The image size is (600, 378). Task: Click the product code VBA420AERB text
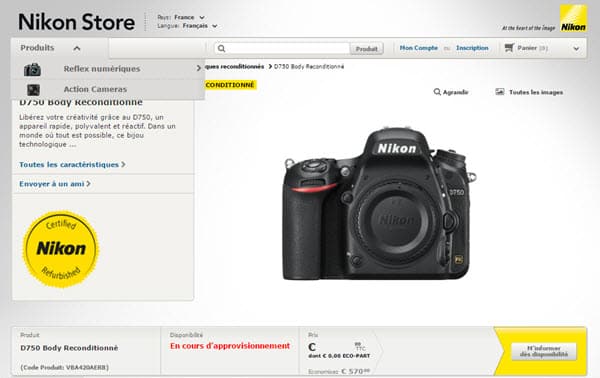65,367
